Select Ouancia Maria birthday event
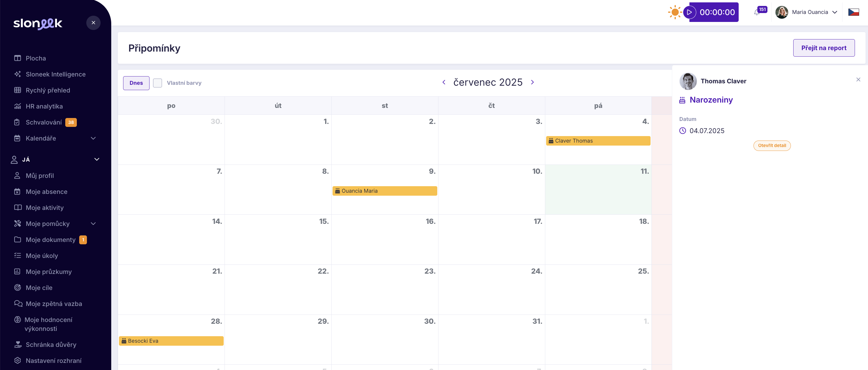868x370 pixels. tap(384, 191)
